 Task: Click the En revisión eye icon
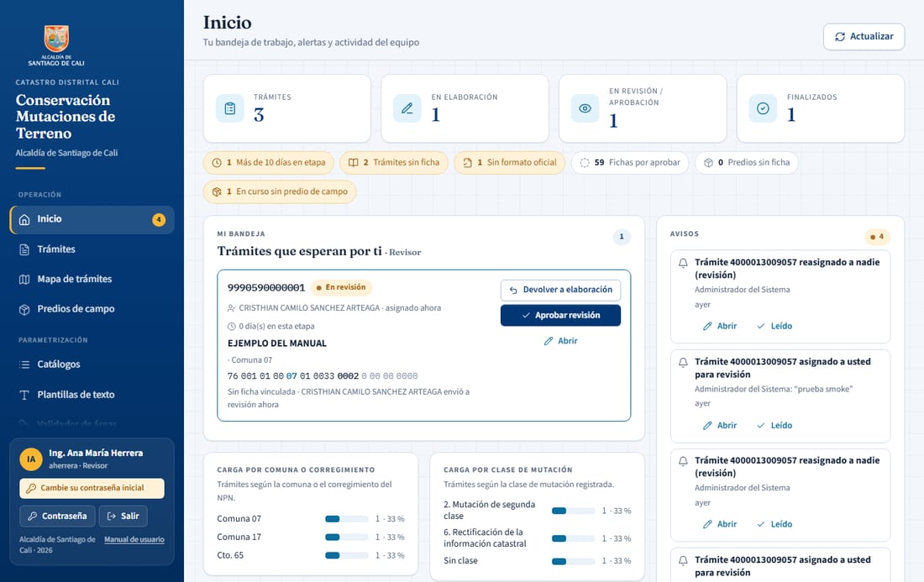[x=585, y=108]
